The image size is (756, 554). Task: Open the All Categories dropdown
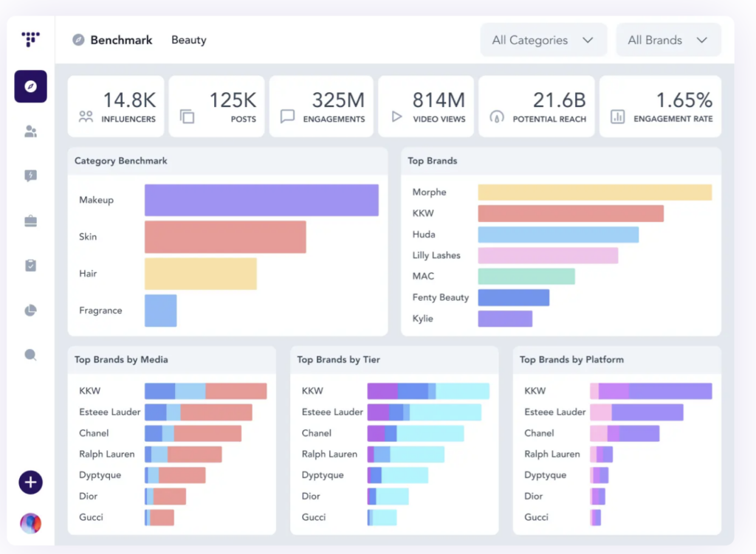[x=543, y=40]
